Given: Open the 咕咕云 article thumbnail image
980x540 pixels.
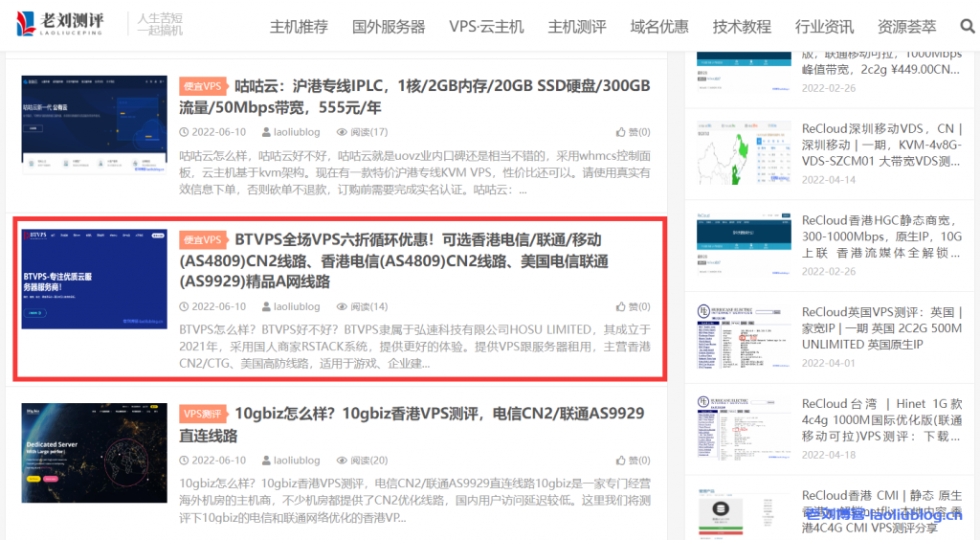Looking at the screenshot, I should (x=94, y=124).
